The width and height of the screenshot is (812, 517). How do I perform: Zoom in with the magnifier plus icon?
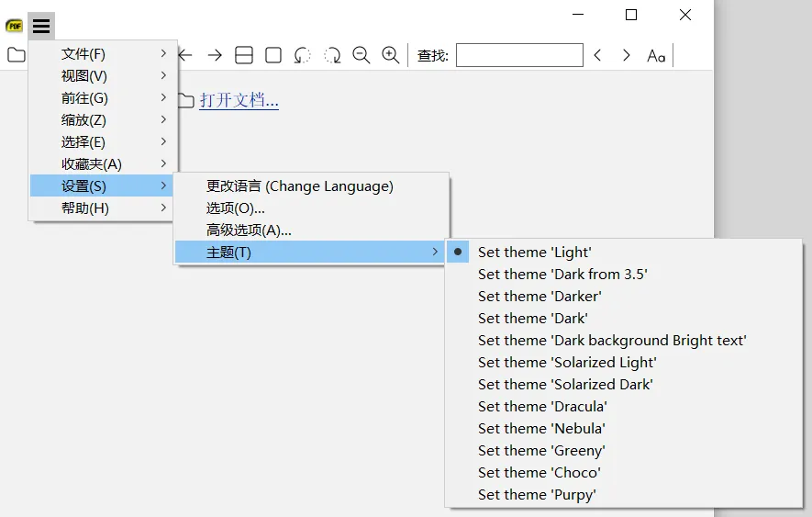click(x=391, y=55)
